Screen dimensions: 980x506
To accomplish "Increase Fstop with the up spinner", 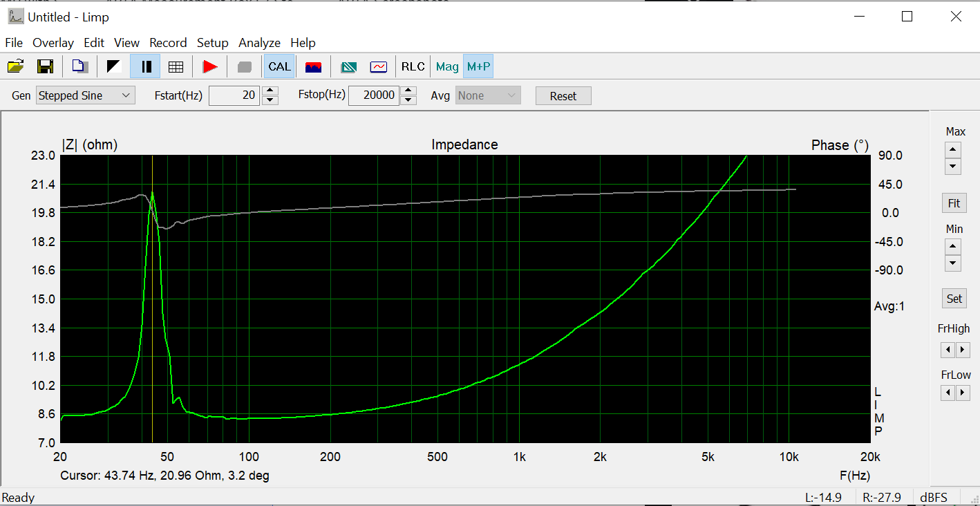I will point(409,91).
